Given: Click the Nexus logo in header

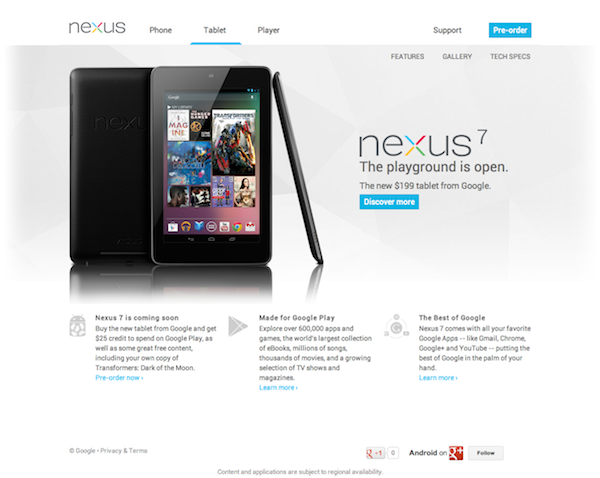Looking at the screenshot, I should pos(97,28).
